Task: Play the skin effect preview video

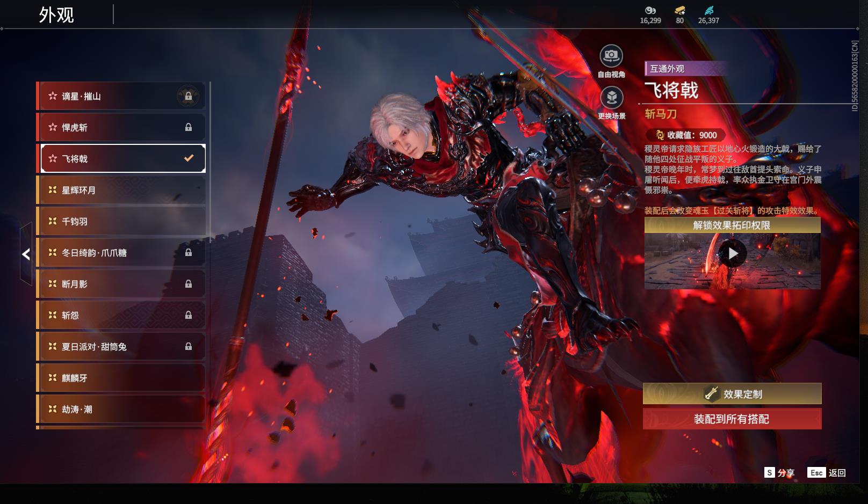Action: (x=733, y=253)
